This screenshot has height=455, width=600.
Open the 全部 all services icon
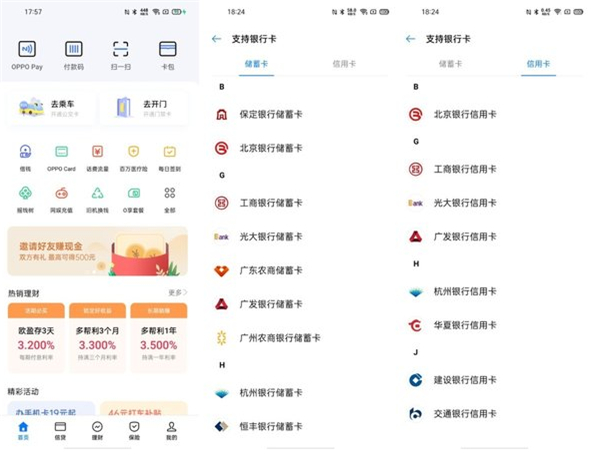(x=170, y=193)
